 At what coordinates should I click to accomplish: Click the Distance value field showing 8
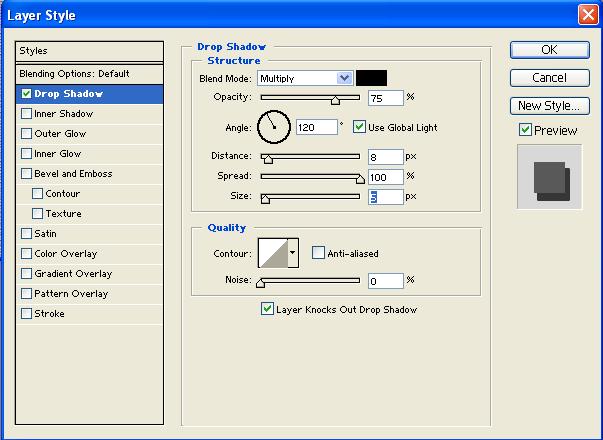(x=385, y=157)
